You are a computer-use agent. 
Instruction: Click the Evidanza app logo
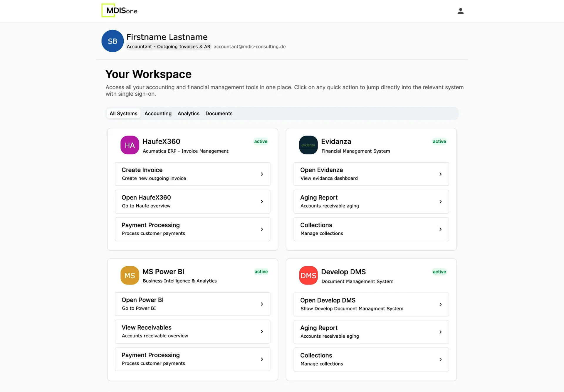(x=308, y=145)
